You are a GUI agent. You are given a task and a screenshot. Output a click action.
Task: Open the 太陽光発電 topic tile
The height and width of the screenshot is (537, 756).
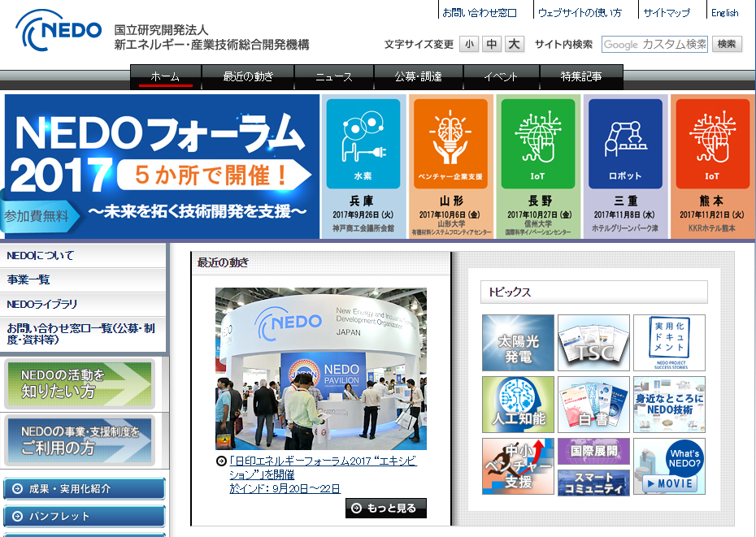519,343
